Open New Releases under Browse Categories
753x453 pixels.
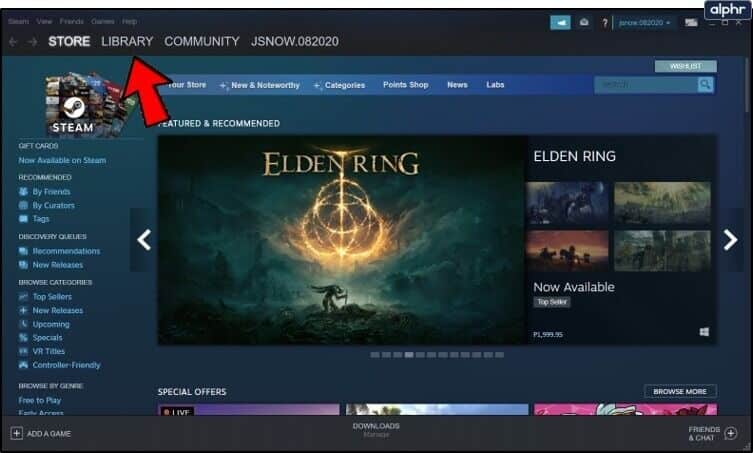(x=58, y=310)
